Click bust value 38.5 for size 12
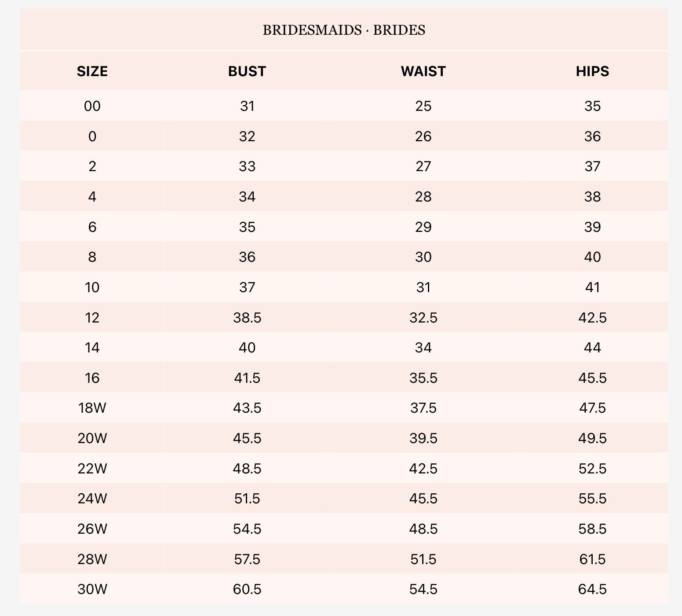The image size is (682, 616). tap(247, 318)
